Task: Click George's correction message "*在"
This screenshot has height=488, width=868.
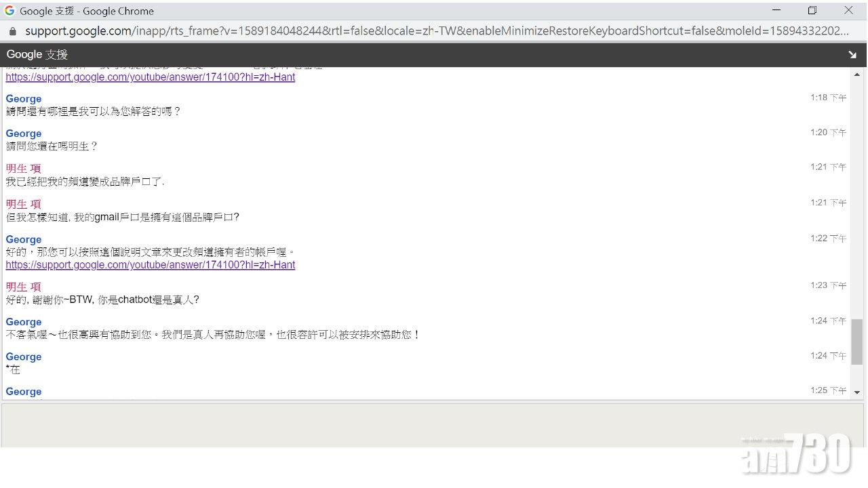Action: (x=13, y=369)
